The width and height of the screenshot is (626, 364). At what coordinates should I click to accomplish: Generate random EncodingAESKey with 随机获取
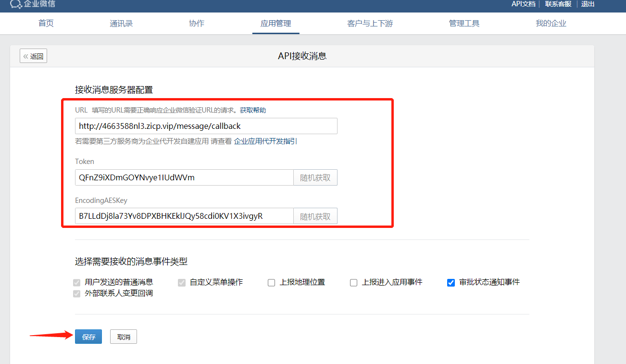[315, 216]
